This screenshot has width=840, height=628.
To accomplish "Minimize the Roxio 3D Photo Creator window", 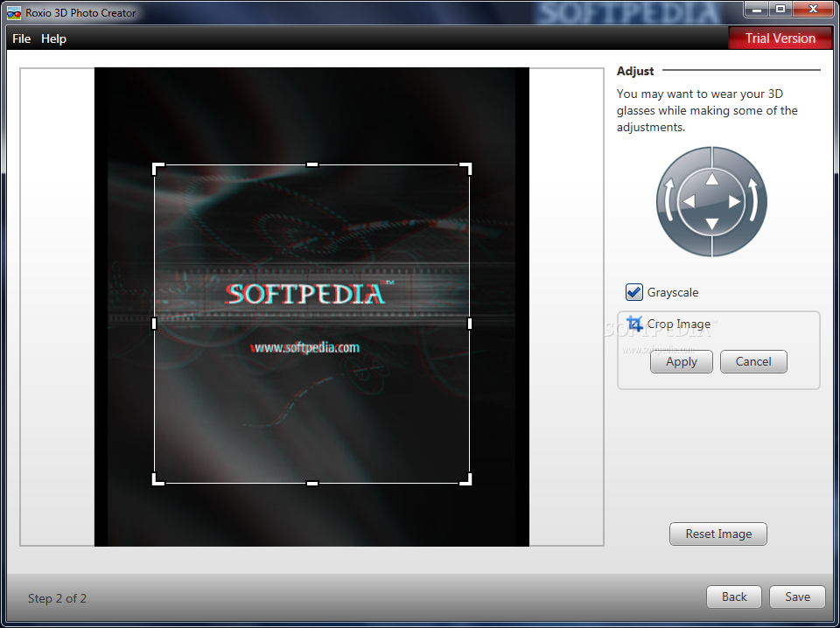I will [x=756, y=9].
